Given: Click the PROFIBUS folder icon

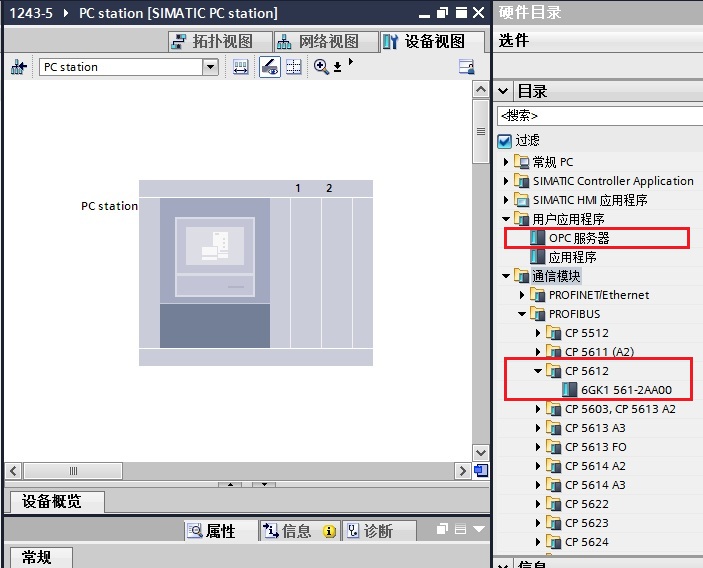Looking at the screenshot, I should pos(538,314).
